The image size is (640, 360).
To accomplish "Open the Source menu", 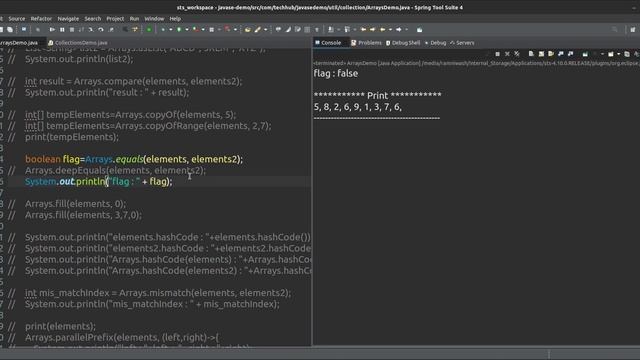I will pyautogui.click(x=17, y=19).
